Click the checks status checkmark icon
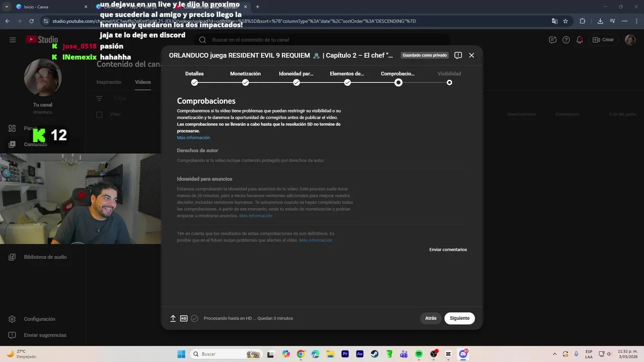This screenshot has width=644, height=362. (x=195, y=318)
